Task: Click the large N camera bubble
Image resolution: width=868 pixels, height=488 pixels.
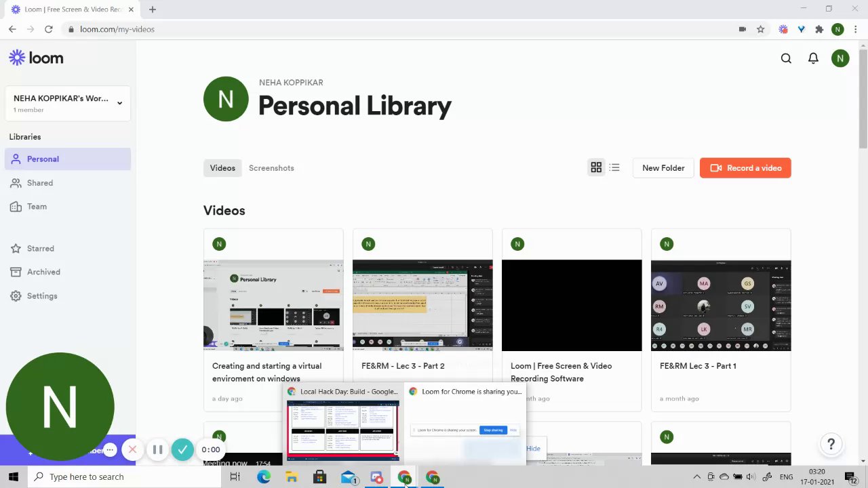Action: point(60,407)
